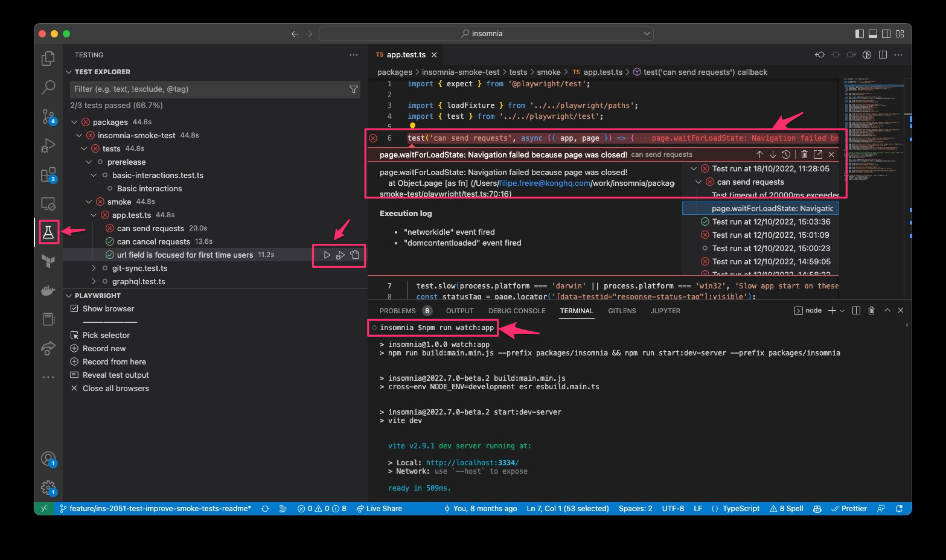Open the Docker view in activity bar
Image resolution: width=946 pixels, height=560 pixels.
point(48,291)
